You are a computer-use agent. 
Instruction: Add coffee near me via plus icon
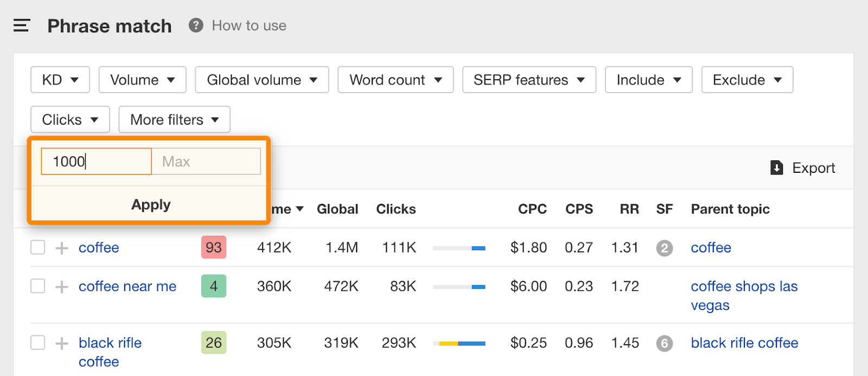click(x=62, y=287)
